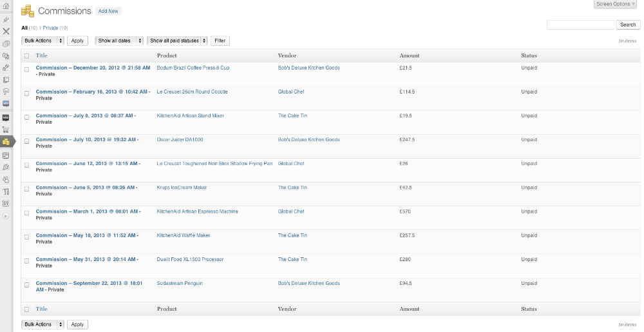Screen dimensions: 644x332
Task: Open the Posts pushpin icon in sidebar
Action: pos(6,19)
